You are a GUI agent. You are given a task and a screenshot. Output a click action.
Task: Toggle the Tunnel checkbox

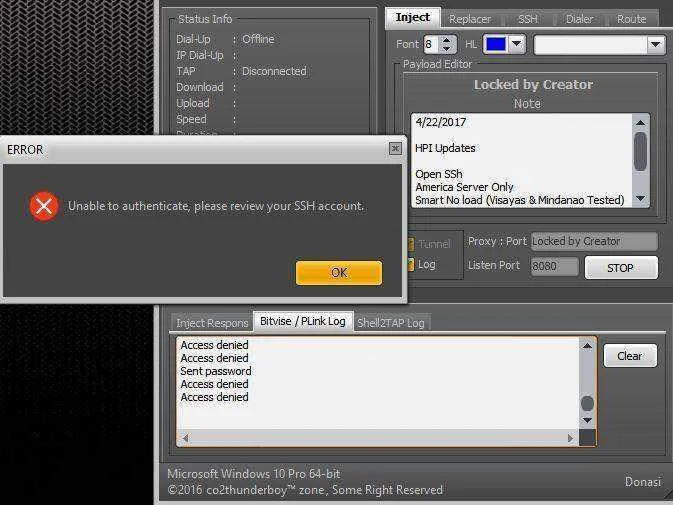pyautogui.click(x=411, y=244)
